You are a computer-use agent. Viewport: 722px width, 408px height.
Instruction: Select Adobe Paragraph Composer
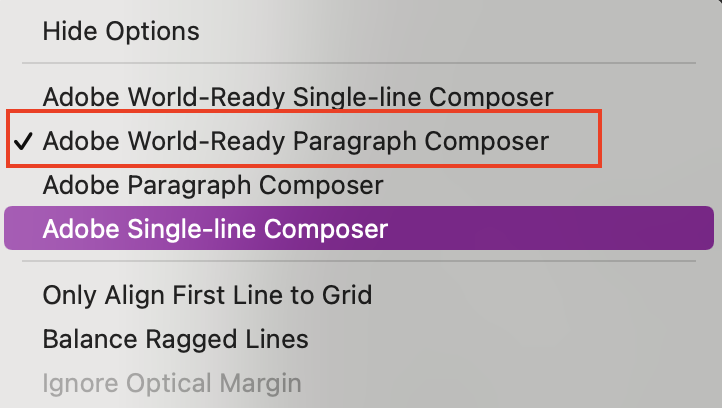pyautogui.click(x=212, y=185)
